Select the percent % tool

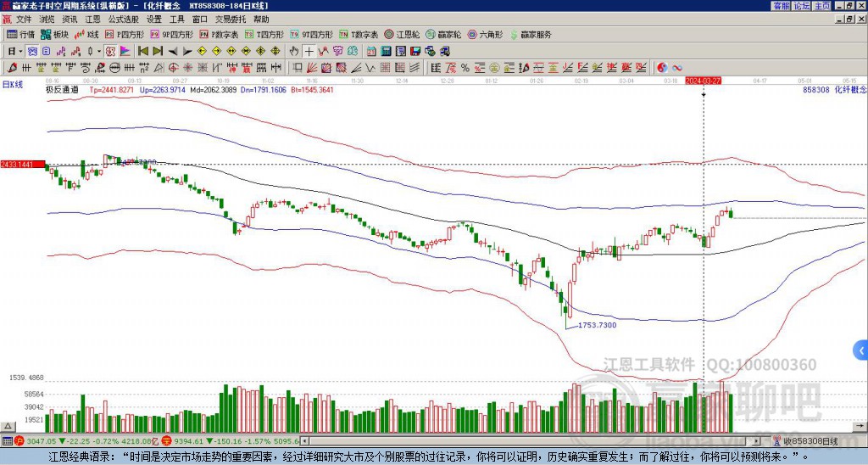click(465, 68)
